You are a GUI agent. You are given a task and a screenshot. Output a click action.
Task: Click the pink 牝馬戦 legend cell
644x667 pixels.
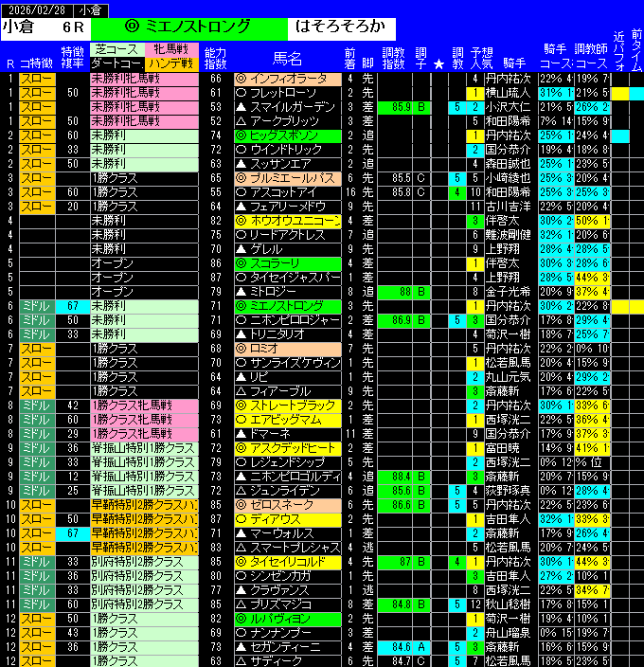pos(171,50)
